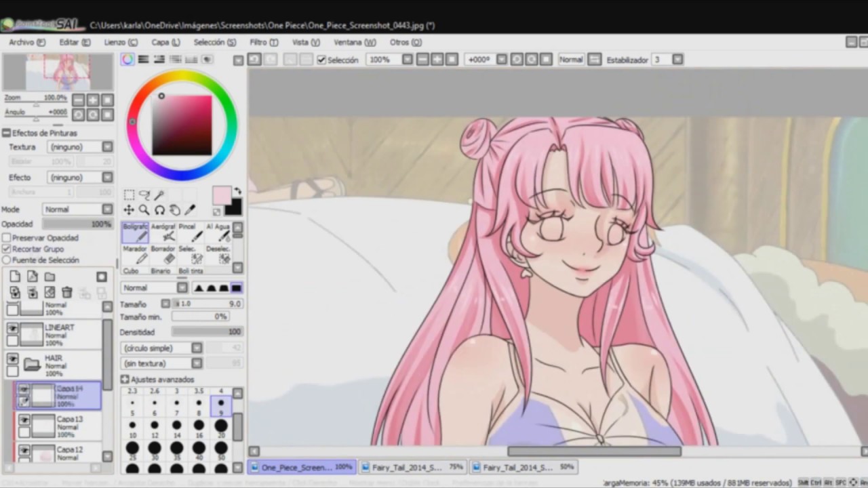Open the canvas zoom 100% dropdown
Viewport: 868px width, 488px height.
coord(407,60)
